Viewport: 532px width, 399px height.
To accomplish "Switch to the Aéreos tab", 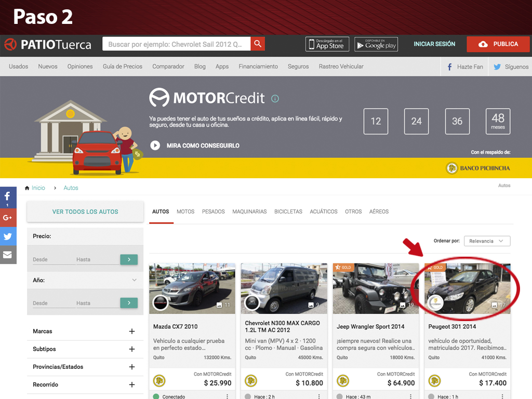I will pyautogui.click(x=379, y=211).
